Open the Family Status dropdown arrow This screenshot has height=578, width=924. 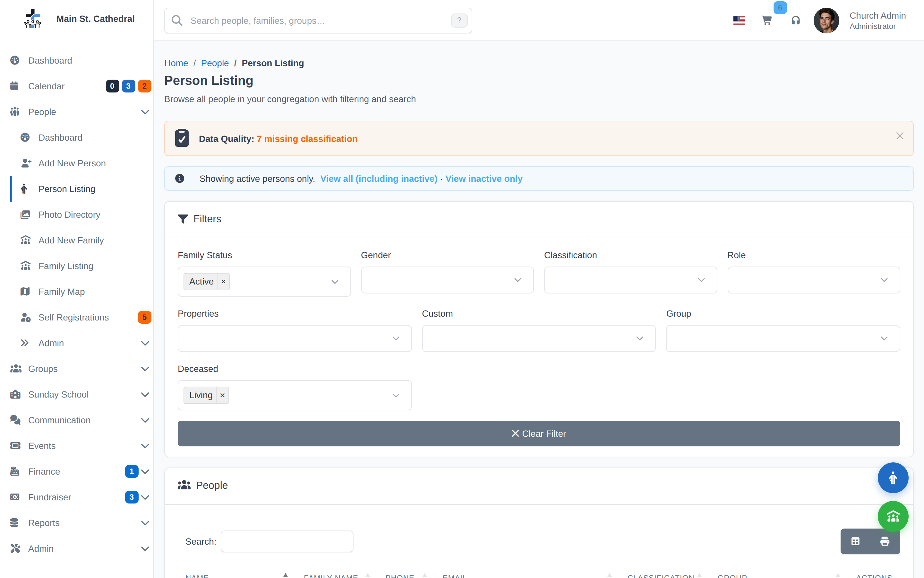pos(335,282)
